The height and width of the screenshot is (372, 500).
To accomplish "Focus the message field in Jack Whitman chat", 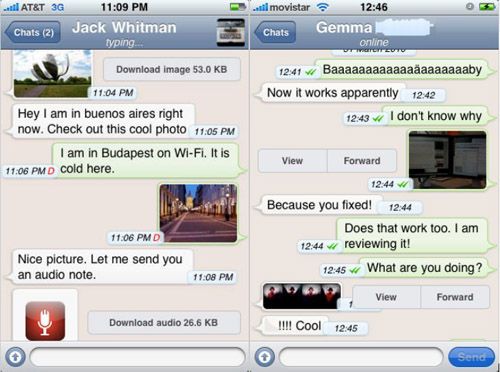I will pyautogui.click(x=137, y=357).
